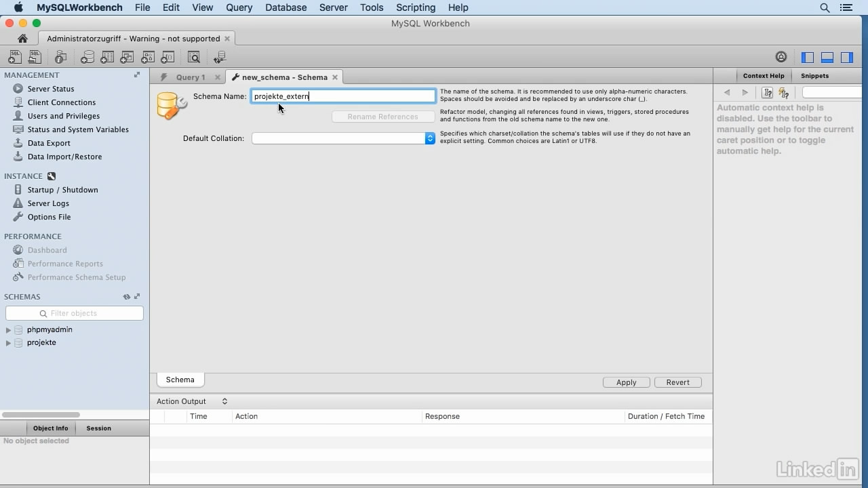Select the phpmyadmin schema

coord(50,330)
